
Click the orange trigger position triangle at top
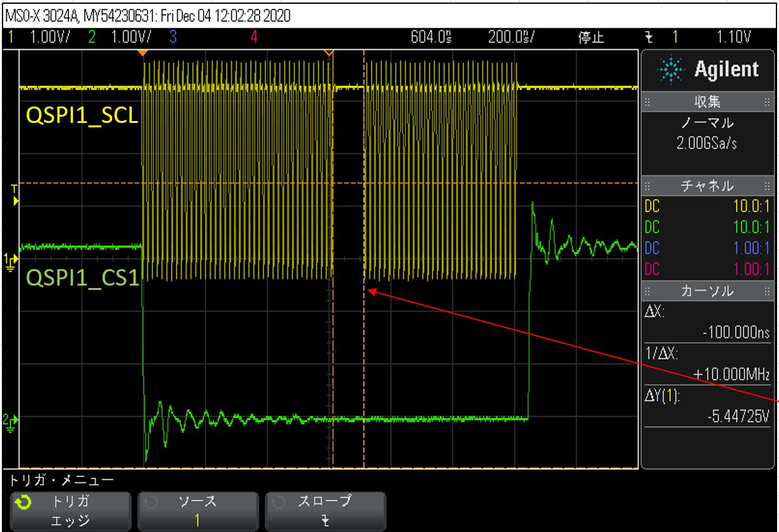[144, 54]
